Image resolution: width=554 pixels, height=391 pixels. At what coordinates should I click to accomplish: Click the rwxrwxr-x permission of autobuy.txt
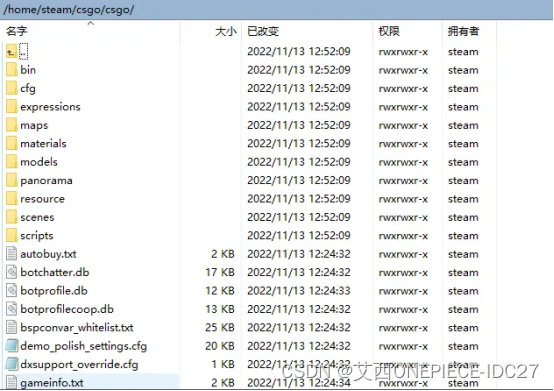click(x=403, y=254)
